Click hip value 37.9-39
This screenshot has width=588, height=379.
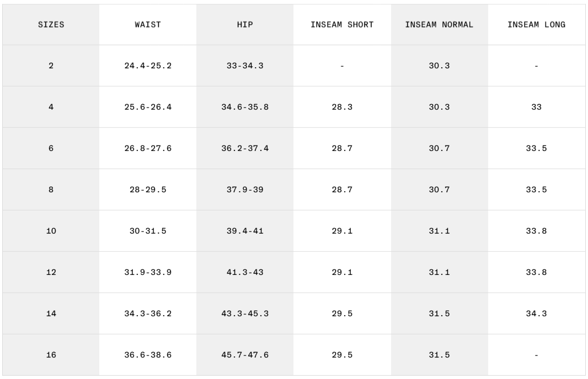(245, 189)
